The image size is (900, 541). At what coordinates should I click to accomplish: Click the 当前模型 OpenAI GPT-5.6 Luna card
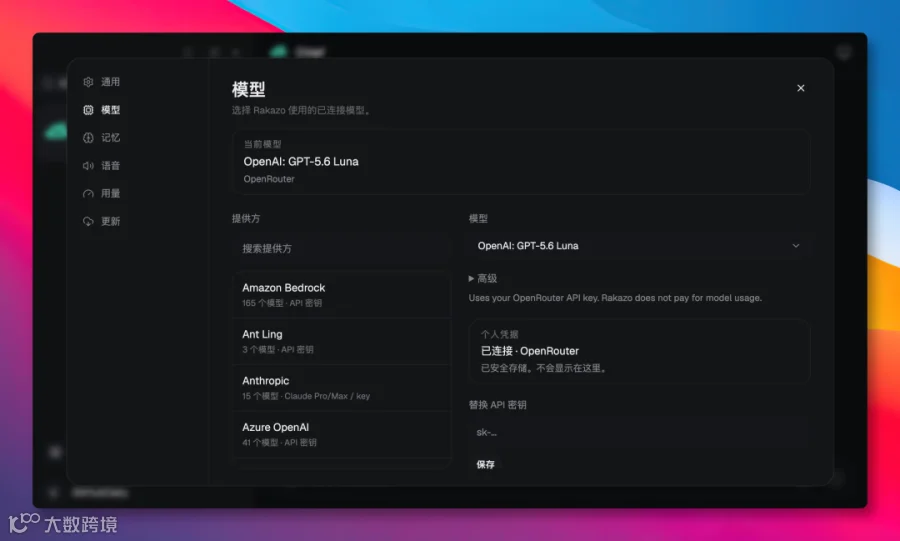click(x=521, y=162)
